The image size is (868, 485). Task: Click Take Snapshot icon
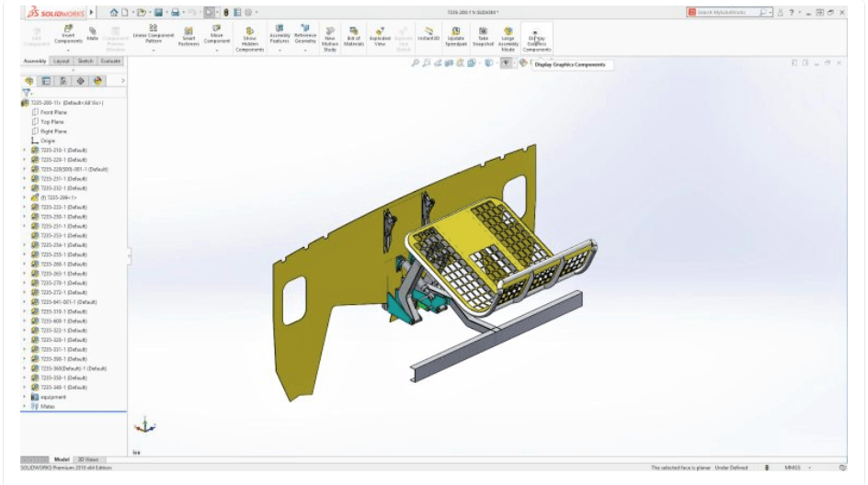pos(483,35)
